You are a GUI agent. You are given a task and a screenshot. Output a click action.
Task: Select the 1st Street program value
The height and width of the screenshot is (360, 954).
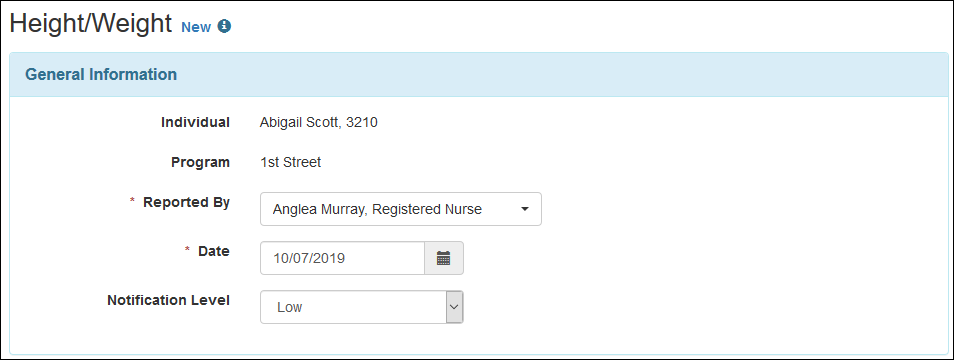[290, 162]
